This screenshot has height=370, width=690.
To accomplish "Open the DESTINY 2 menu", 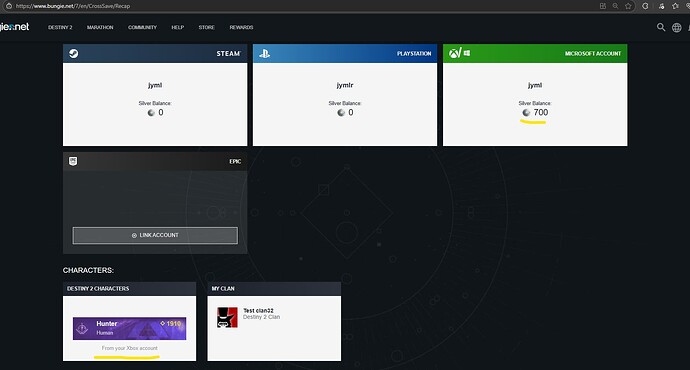I will point(60,27).
